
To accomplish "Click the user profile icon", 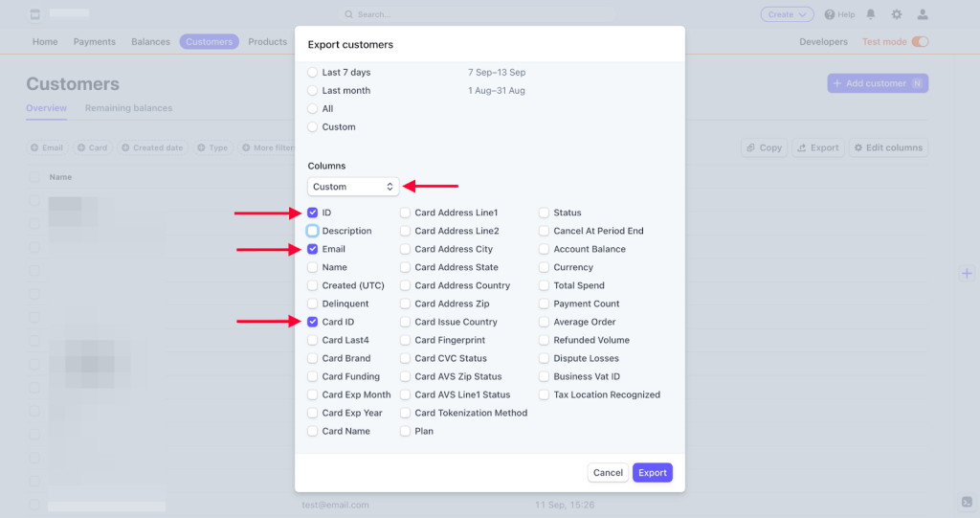I will point(923,14).
